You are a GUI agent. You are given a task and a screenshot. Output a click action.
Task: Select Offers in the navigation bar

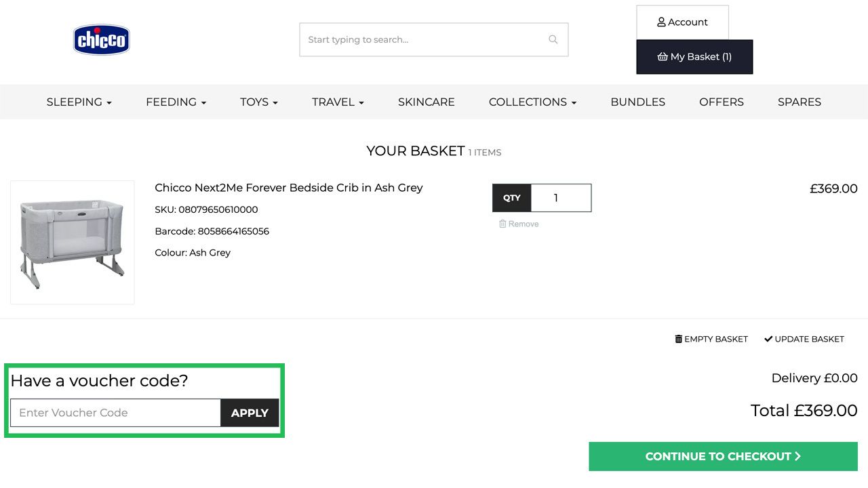pyautogui.click(x=722, y=102)
